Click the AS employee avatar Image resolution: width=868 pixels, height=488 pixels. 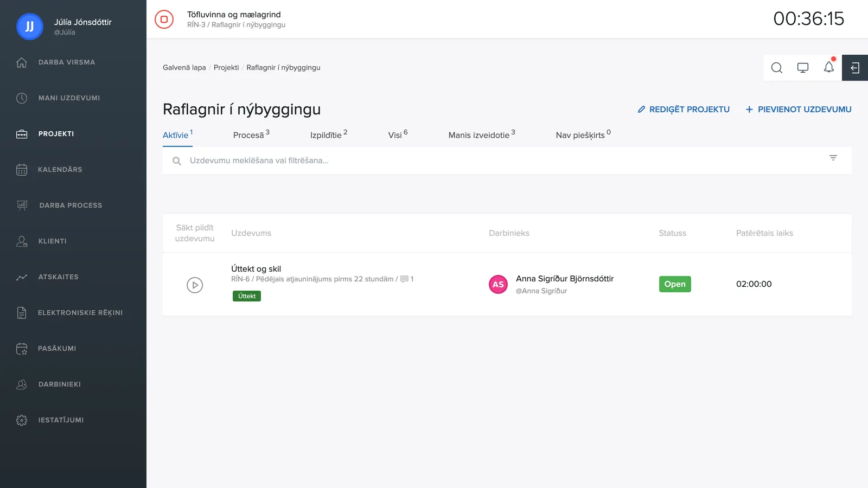[x=498, y=284]
